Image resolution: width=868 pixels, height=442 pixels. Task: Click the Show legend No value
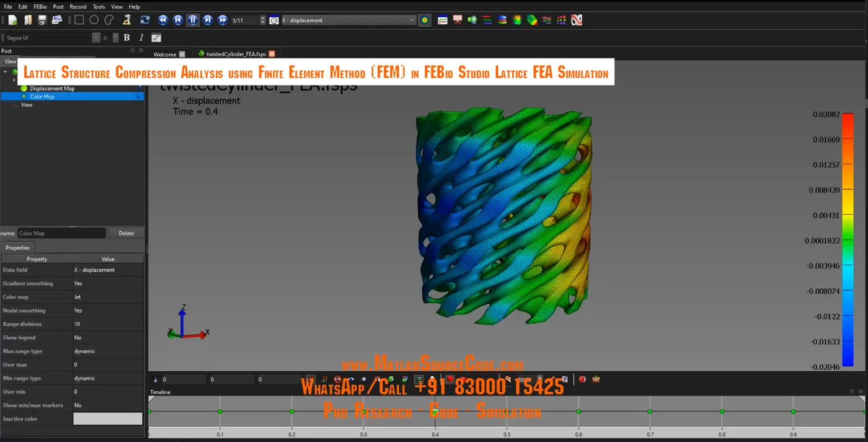coord(108,338)
